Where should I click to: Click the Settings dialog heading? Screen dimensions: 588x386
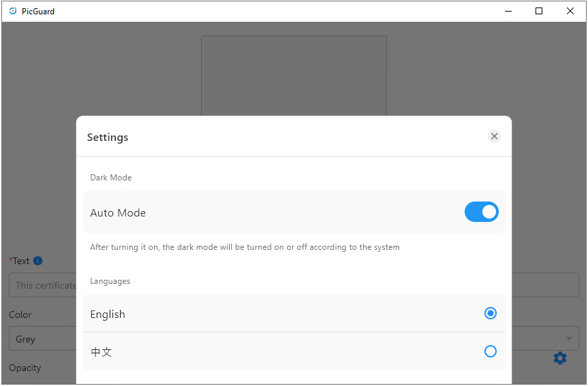point(108,138)
